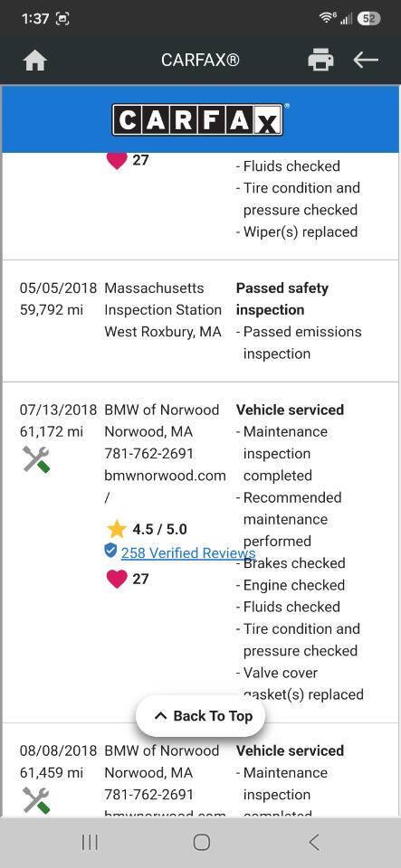Call 781-762-2691 in the 07/13/2018 entry
Image resolution: width=401 pixels, height=868 pixels.
(x=149, y=454)
